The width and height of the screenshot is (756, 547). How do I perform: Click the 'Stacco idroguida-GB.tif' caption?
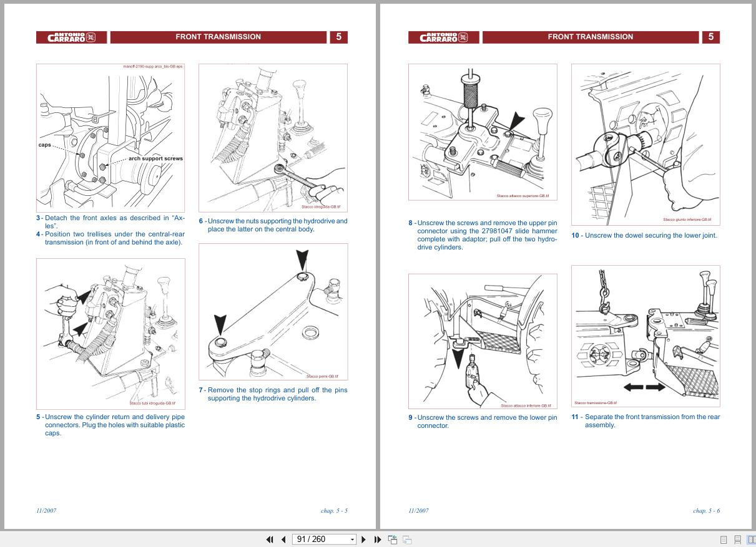(320, 207)
